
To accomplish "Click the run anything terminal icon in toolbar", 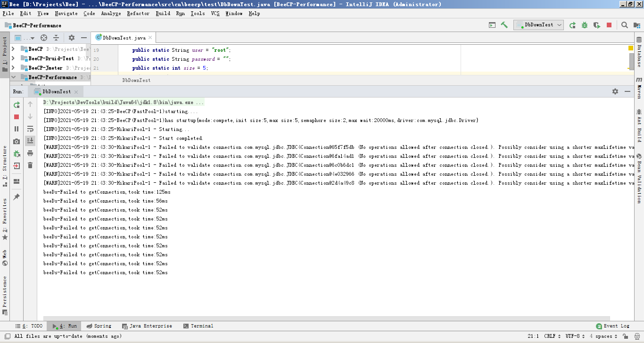I will [x=492, y=25].
